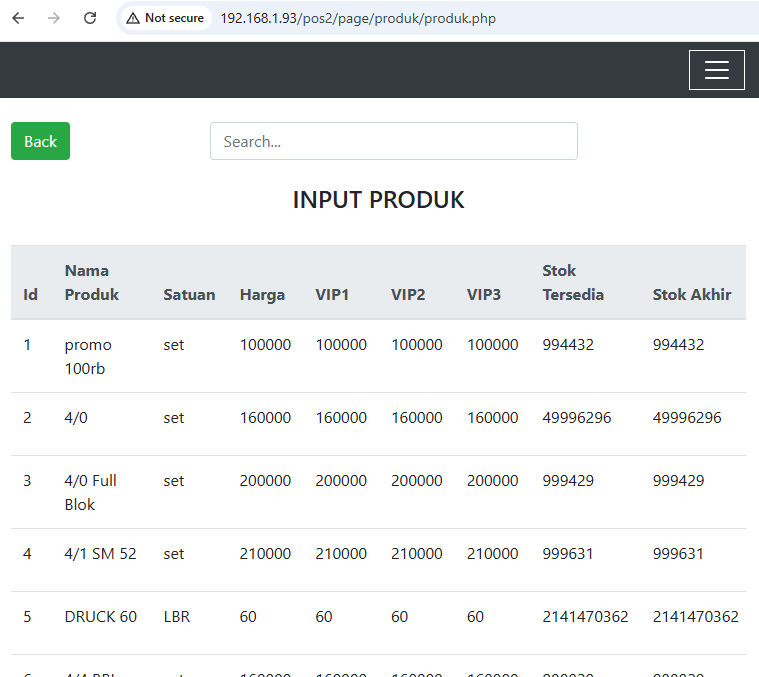Click the 4/1 SM 52 product name
The width and height of the screenshot is (759, 677).
[x=100, y=553]
